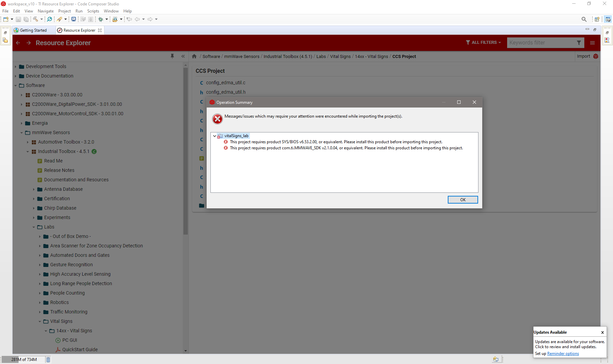This screenshot has height=364, width=613.
Task: Pin the Resource Explorer tree panel
Action: [172, 56]
